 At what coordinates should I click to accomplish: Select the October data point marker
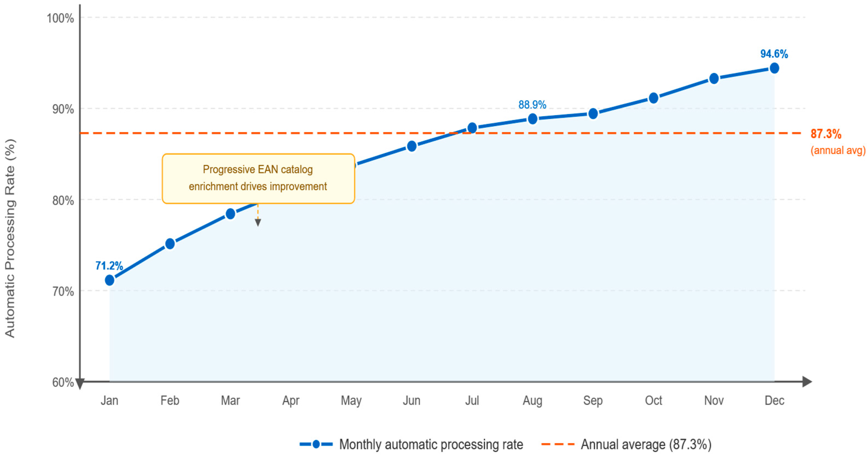654,98
